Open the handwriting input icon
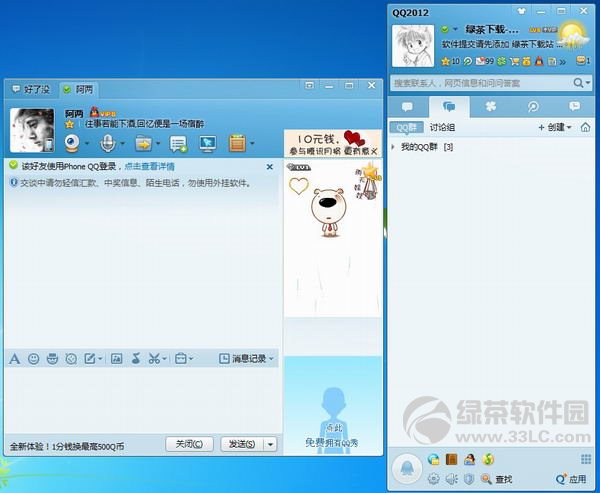This screenshot has height=493, width=600. 90,359
